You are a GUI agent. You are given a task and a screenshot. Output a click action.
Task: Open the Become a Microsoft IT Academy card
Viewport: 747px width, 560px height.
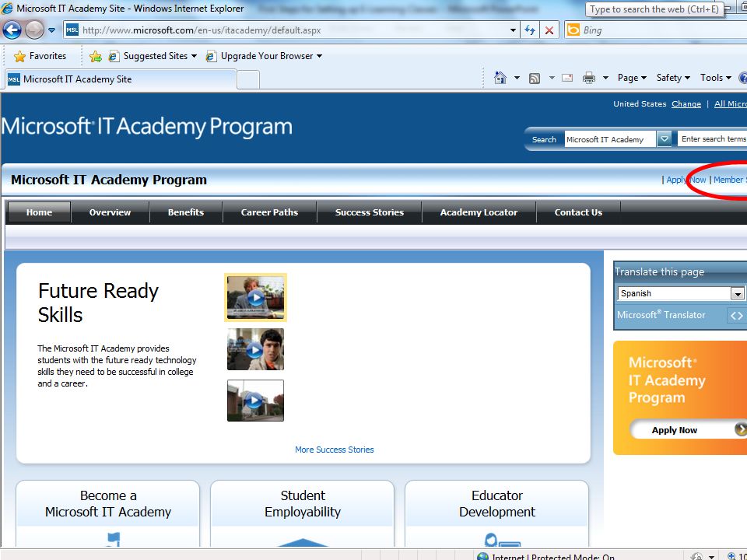pos(108,513)
